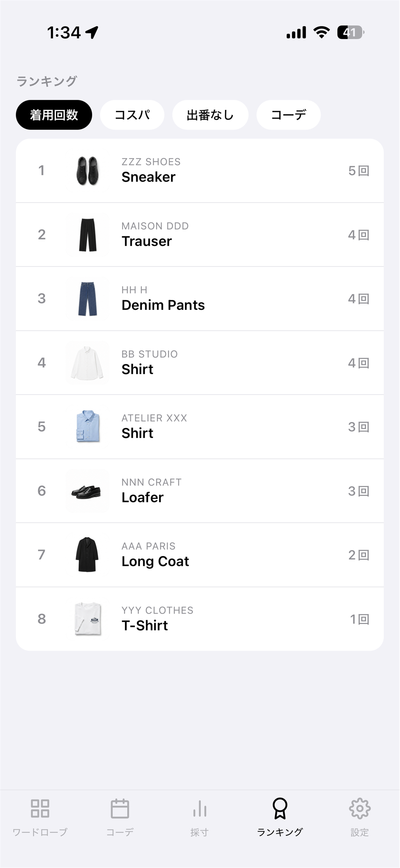Tap the Denim Pants jeans thumbnail
The height and width of the screenshot is (868, 400).
[88, 298]
